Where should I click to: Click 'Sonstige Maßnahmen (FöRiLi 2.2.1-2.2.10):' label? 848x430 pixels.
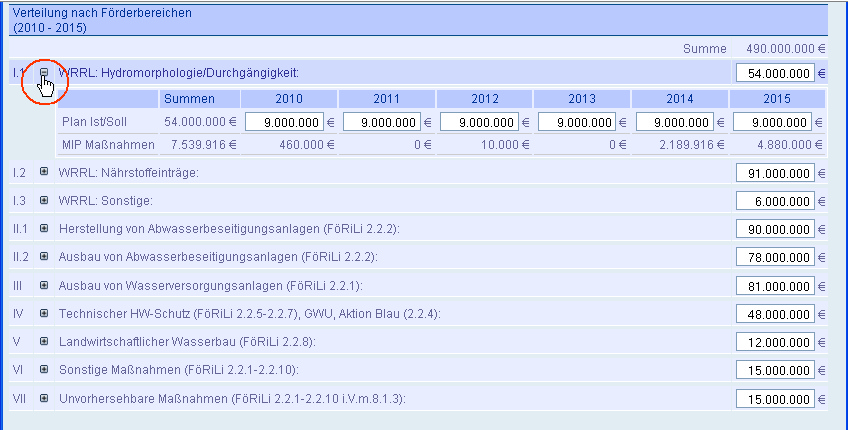click(179, 370)
